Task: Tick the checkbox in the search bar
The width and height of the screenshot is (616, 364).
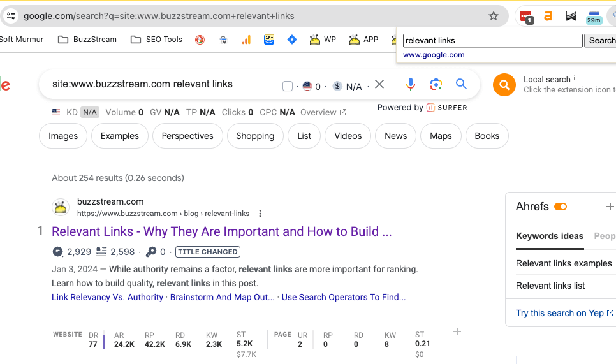Action: tap(288, 86)
